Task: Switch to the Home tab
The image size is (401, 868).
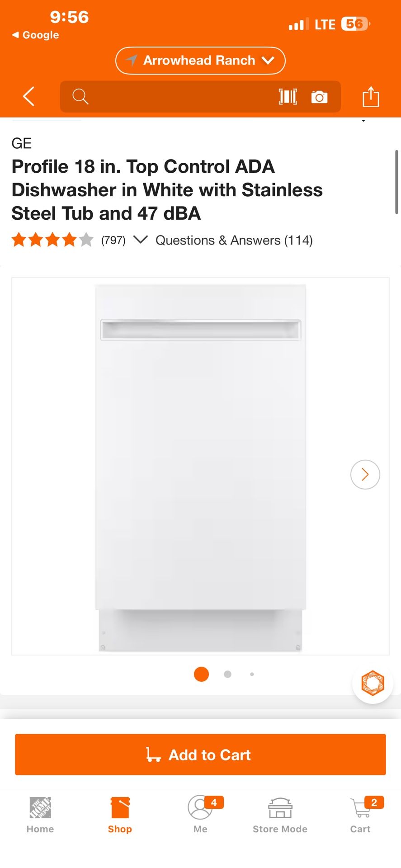Action: coord(40,815)
